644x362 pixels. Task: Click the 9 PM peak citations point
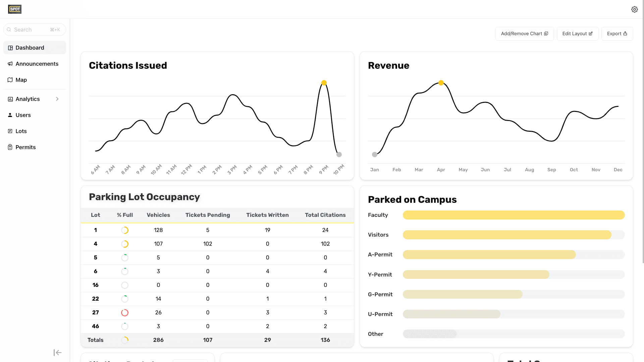[324, 83]
